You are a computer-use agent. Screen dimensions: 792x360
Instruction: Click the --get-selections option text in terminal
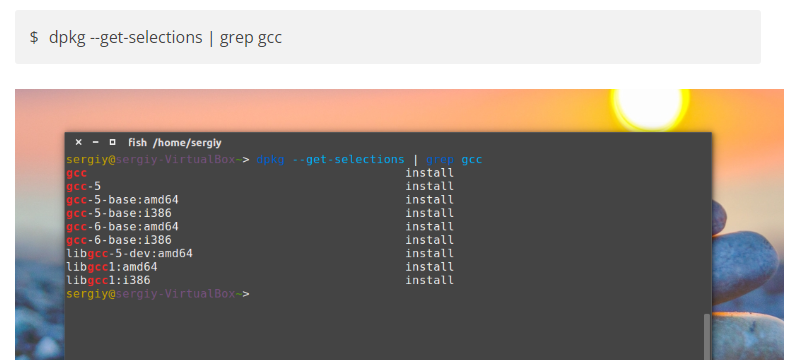(x=349, y=160)
